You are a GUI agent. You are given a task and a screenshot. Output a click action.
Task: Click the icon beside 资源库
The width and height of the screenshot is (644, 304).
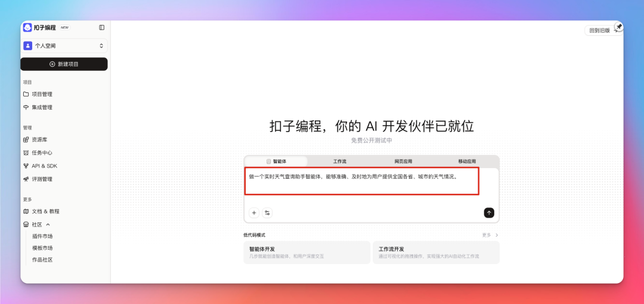(x=26, y=139)
